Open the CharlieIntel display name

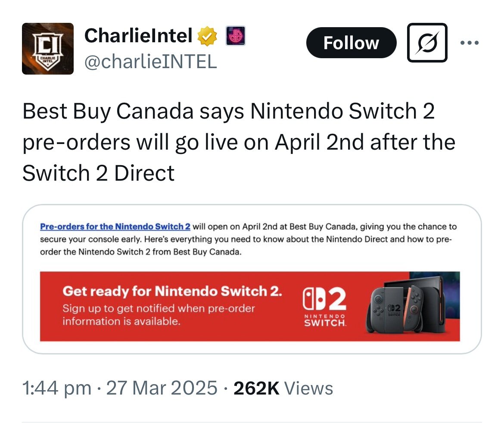point(138,35)
